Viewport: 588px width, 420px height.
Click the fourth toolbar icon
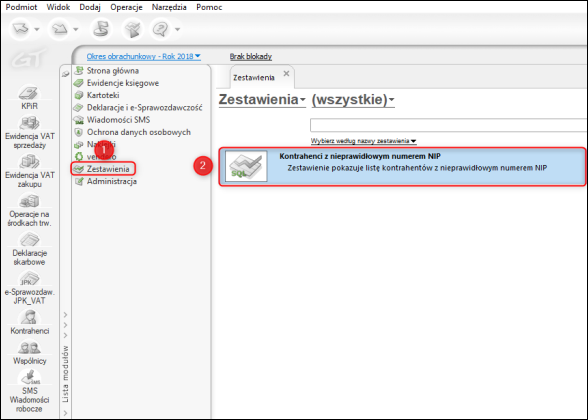[132, 29]
